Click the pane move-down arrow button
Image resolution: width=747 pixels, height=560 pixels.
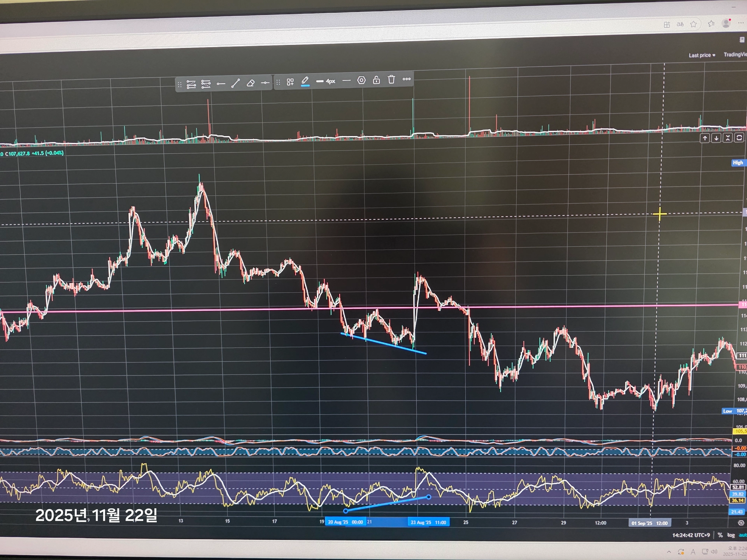(x=716, y=138)
